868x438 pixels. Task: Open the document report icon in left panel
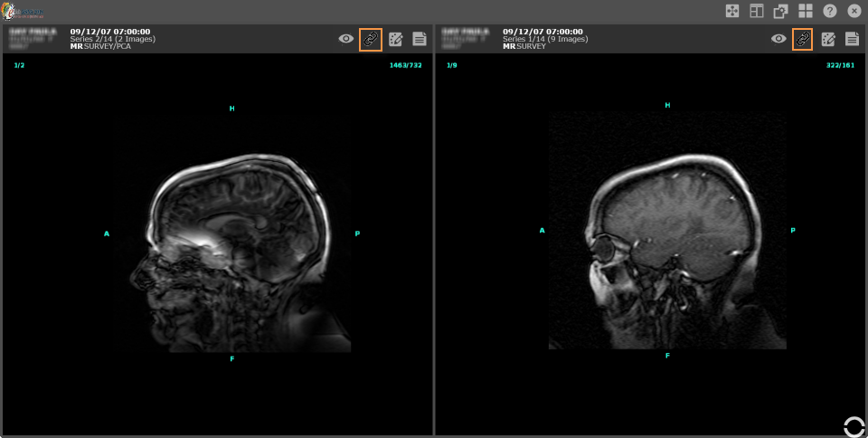tap(420, 39)
